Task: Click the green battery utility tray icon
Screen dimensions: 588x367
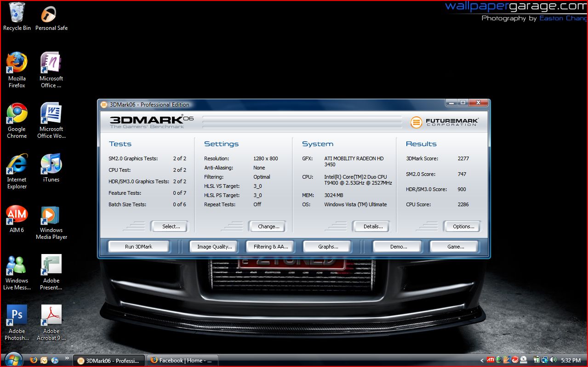Action: (499, 360)
